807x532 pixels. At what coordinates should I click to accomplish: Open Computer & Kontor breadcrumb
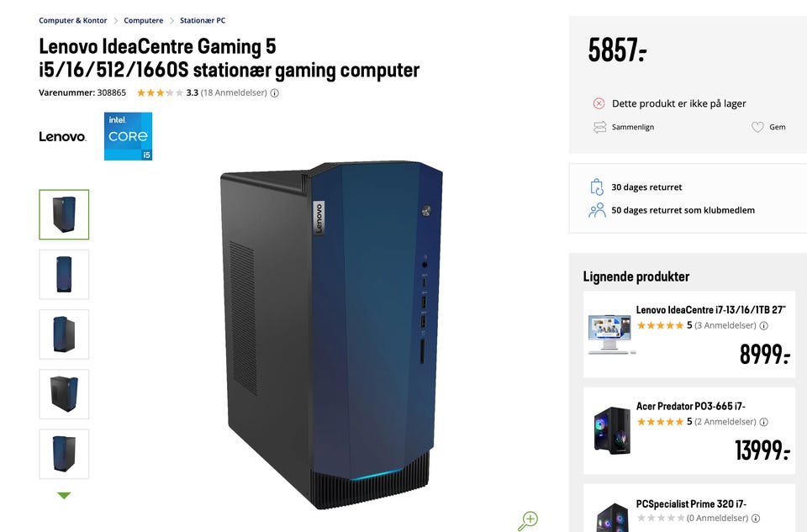72,20
